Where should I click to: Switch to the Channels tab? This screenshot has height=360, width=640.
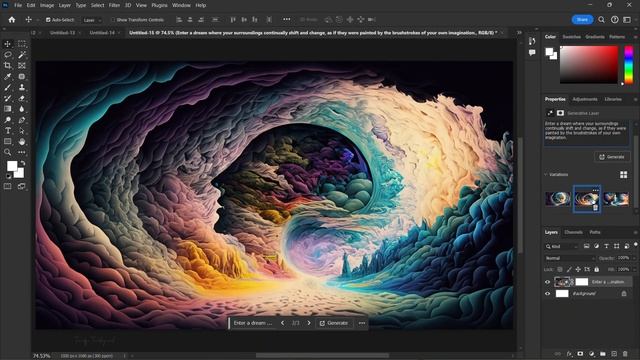pyautogui.click(x=573, y=232)
